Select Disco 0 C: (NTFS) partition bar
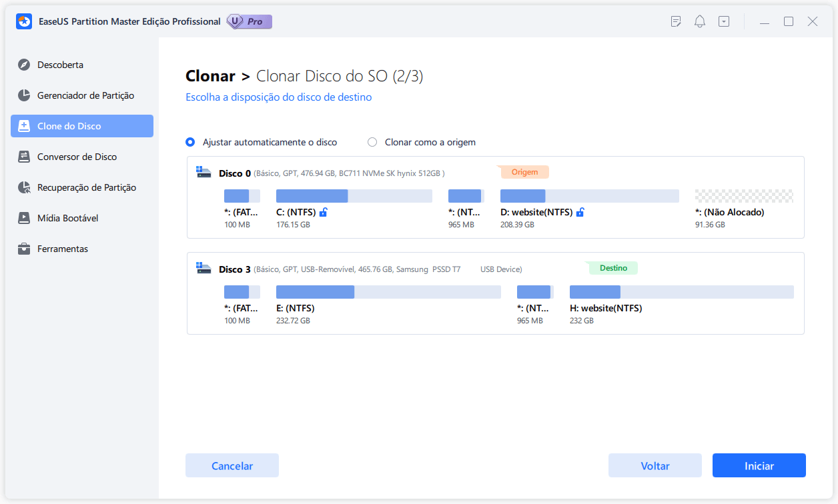The height and width of the screenshot is (504, 838). pos(354,196)
